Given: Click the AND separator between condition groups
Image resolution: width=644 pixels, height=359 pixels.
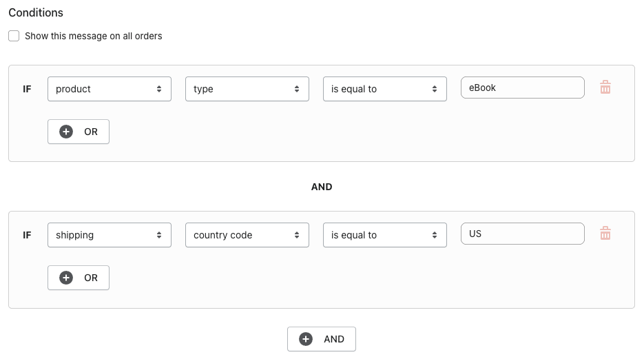Looking at the screenshot, I should (x=322, y=187).
